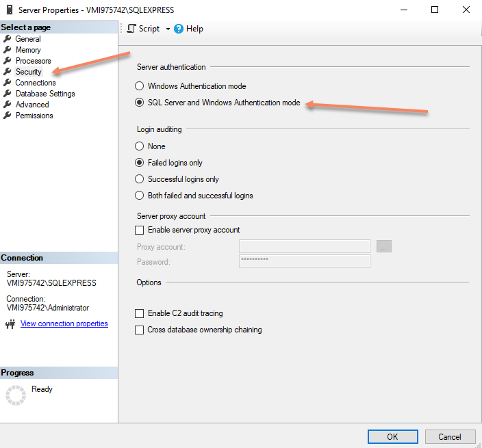Click the proxy account browse ellipsis button
Screen dimensions: 482x448
coord(384,246)
